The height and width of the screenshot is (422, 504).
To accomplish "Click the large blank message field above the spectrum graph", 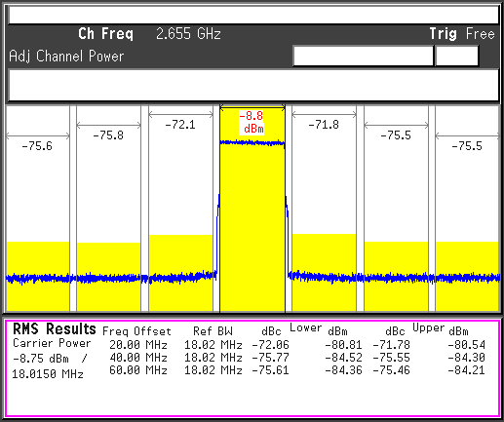I will point(253,85).
